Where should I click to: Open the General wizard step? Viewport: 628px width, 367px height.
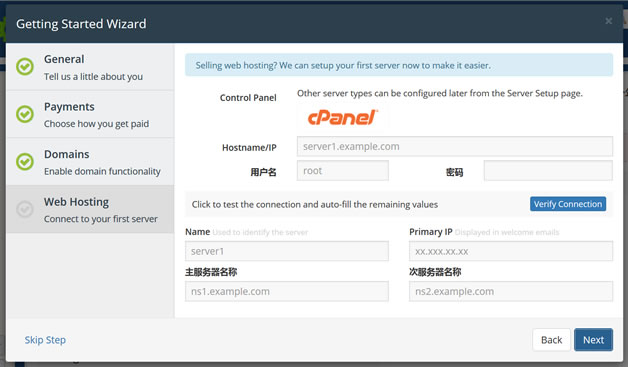click(x=90, y=67)
